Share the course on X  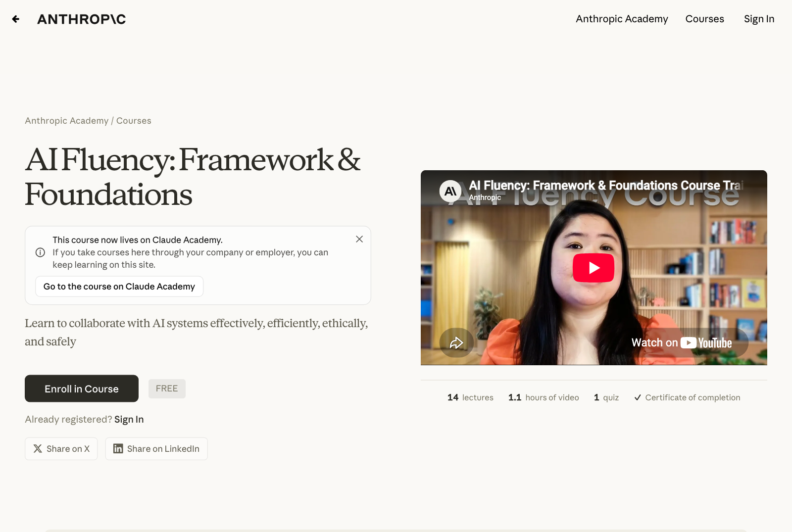[61, 449]
